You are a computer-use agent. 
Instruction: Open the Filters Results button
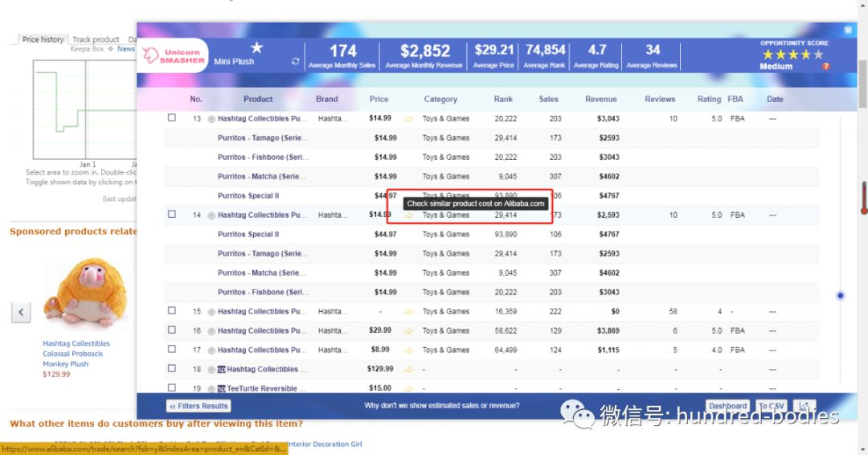pyautogui.click(x=199, y=406)
